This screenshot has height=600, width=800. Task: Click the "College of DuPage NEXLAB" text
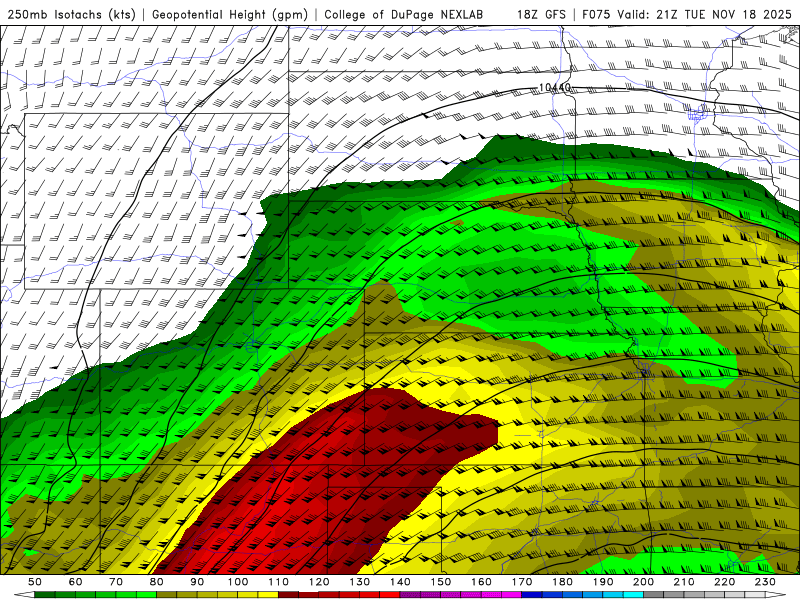tap(404, 15)
